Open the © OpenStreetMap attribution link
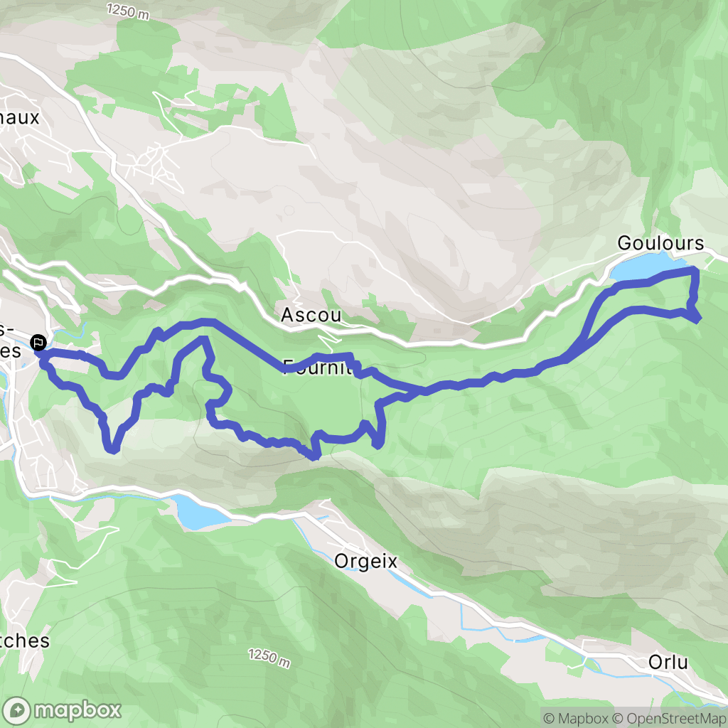Screen dimensions: 728x728 click(x=670, y=718)
